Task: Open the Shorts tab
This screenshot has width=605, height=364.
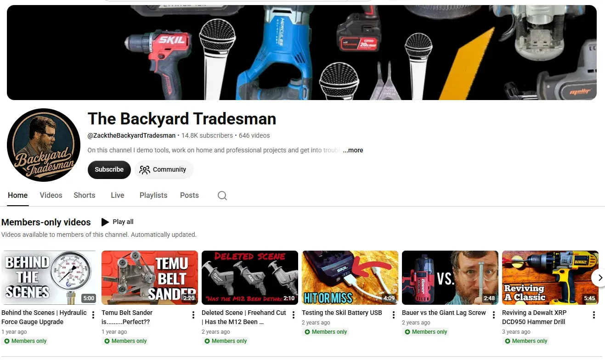Action: [x=85, y=196]
